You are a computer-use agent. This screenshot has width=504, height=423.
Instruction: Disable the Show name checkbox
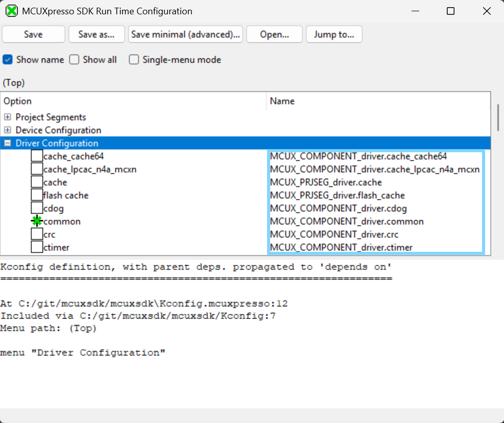7,59
